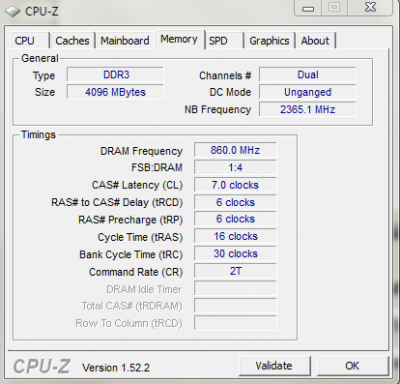Click the 30 clocks tRC value
400x384 pixels.
coord(235,254)
